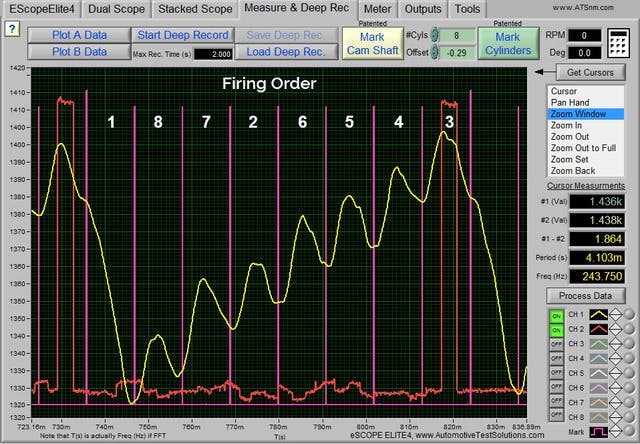Click the Mark channel pulse waveform icon

point(600,433)
